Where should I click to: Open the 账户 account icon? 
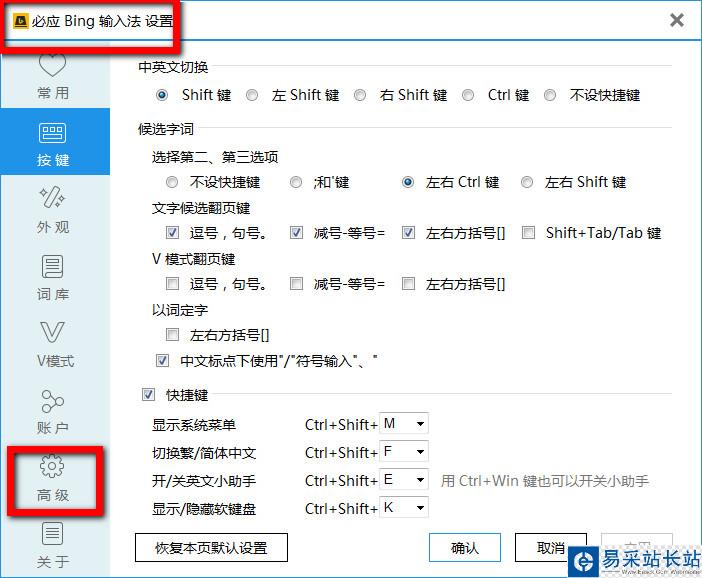point(52,401)
